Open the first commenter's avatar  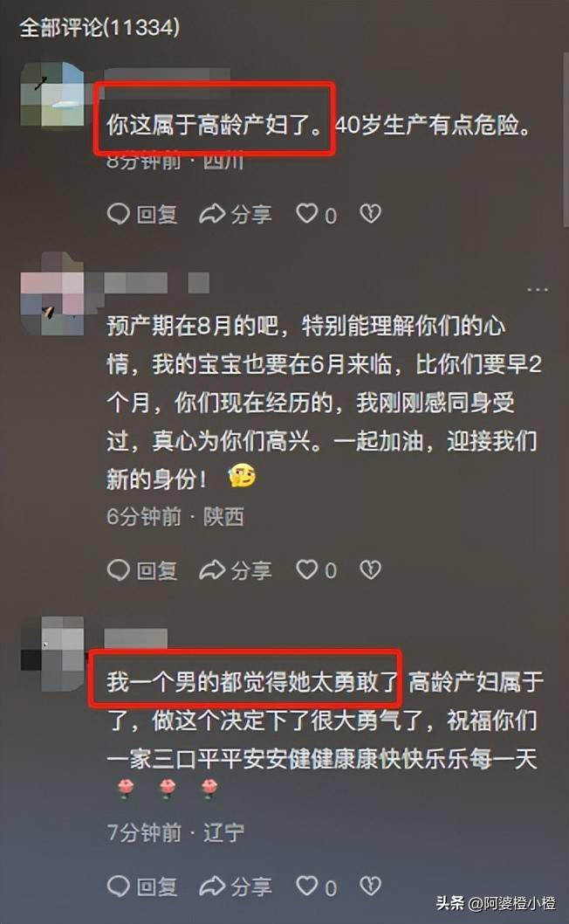coord(52,93)
